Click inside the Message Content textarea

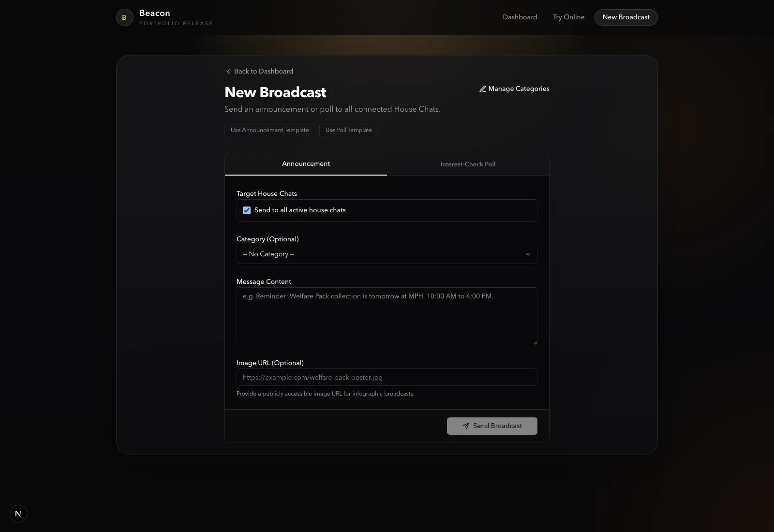pyautogui.click(x=387, y=316)
